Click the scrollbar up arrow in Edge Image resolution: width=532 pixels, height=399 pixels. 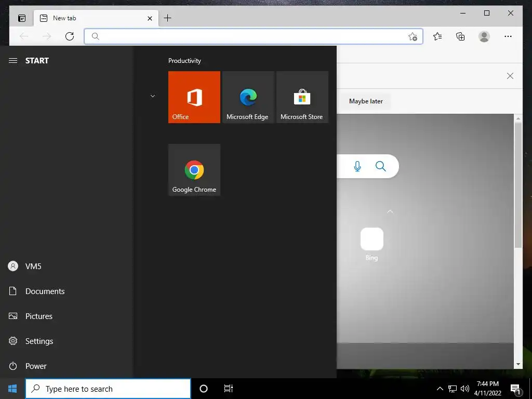518,118
